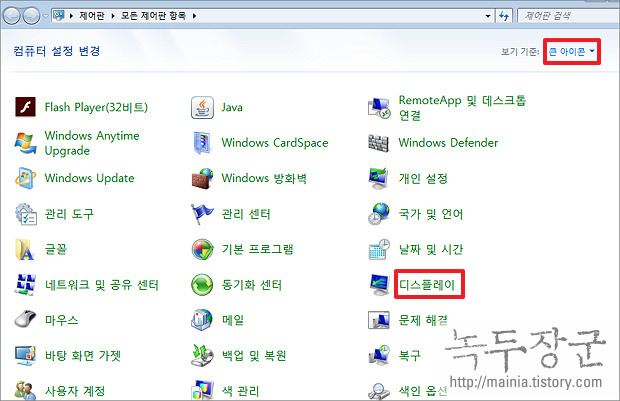620x401 pixels.
Task: Open the Windows CardSpace text link
Action: click(275, 143)
